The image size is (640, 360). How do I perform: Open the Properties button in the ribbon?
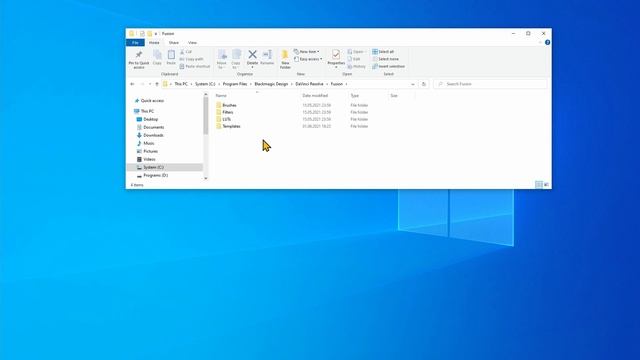[336, 58]
